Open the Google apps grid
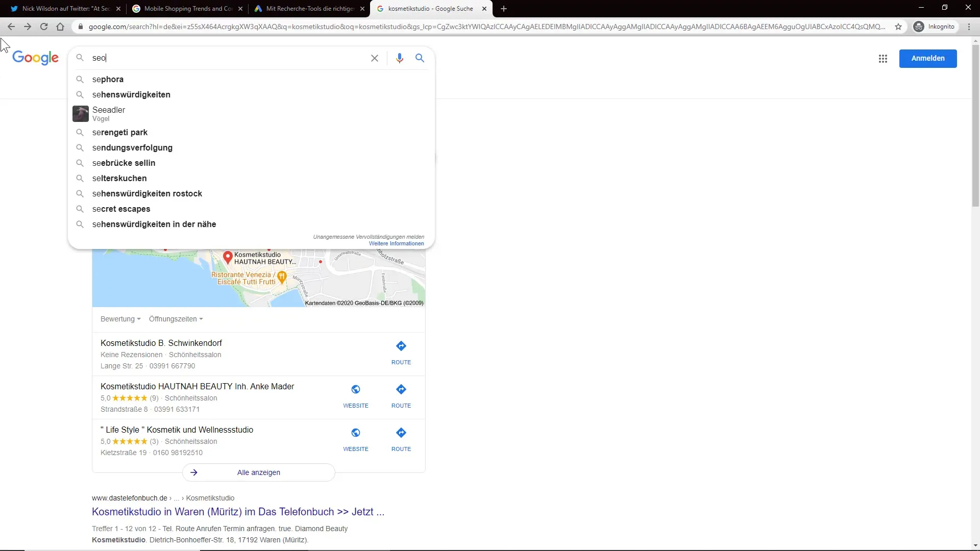Image resolution: width=980 pixels, height=551 pixels. pyautogui.click(x=883, y=59)
